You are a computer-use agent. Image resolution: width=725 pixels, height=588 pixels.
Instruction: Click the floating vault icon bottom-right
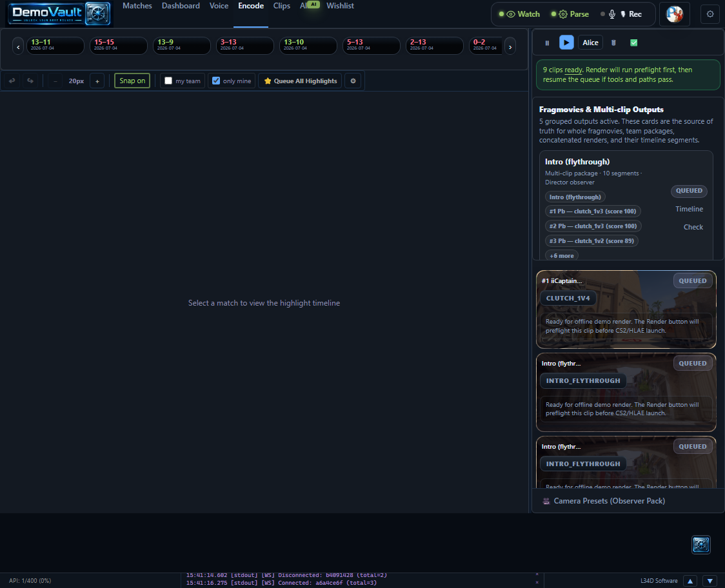tap(701, 545)
